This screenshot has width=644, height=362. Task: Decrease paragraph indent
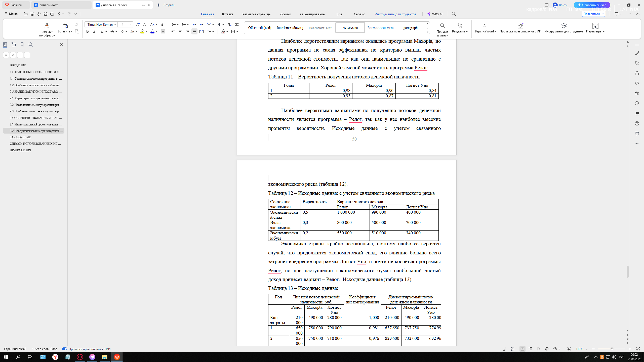tap(194, 24)
